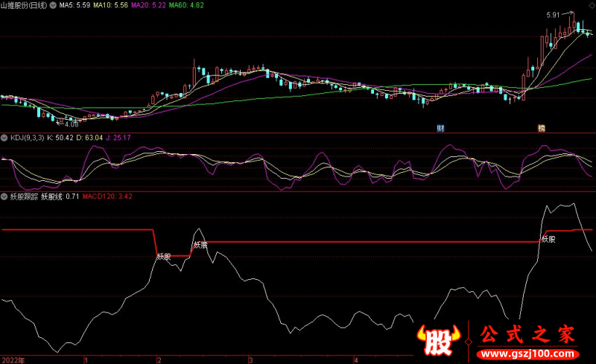596x364 pixels.
Task: Select the MA5 moving average label
Action: (73, 5)
